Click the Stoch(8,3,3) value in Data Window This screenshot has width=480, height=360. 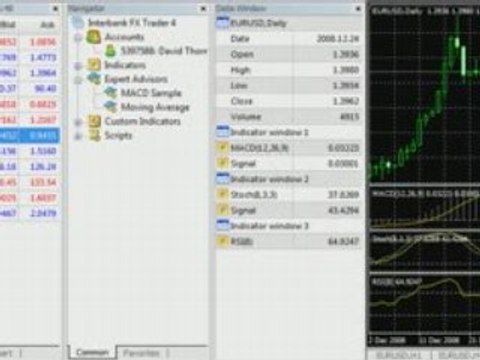[344, 195]
